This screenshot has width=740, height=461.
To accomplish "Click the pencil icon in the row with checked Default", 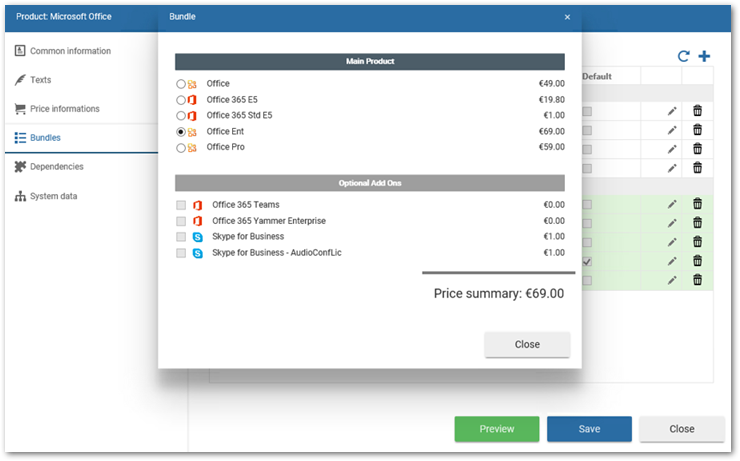I will pos(672,261).
